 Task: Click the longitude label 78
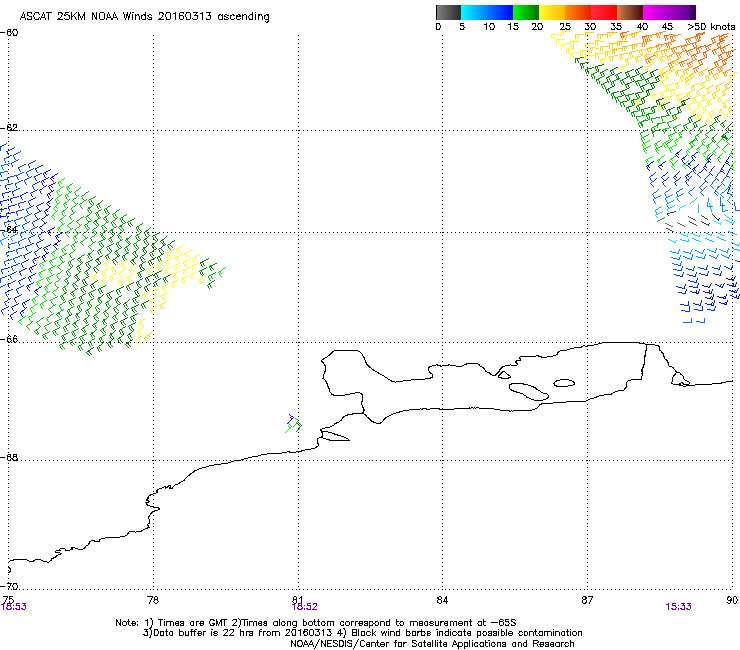(153, 599)
